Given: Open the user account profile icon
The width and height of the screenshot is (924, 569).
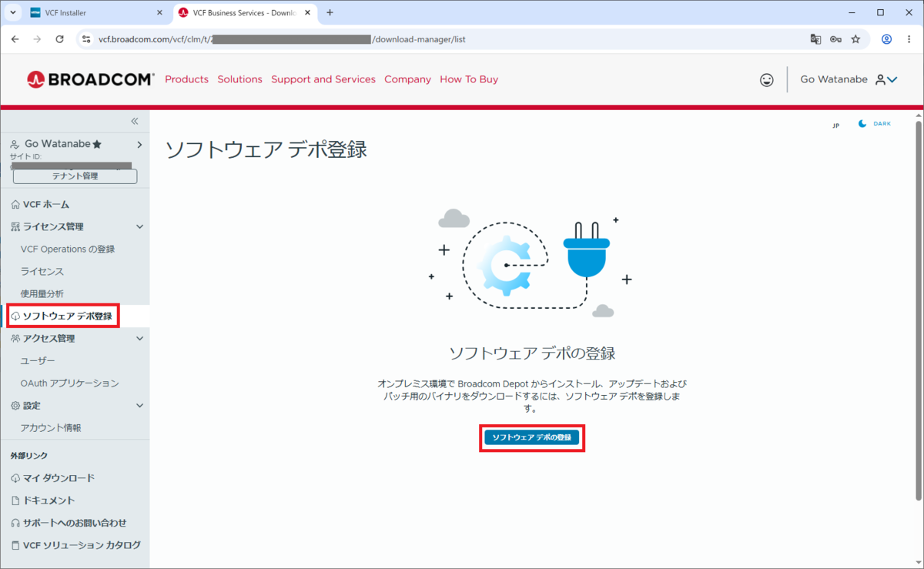Looking at the screenshot, I should coord(880,79).
